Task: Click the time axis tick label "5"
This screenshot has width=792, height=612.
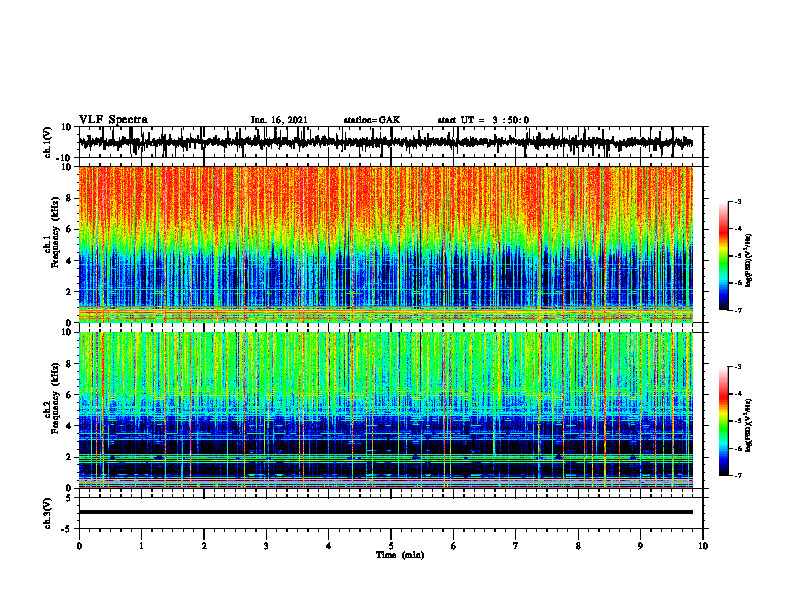Action: coord(391,546)
